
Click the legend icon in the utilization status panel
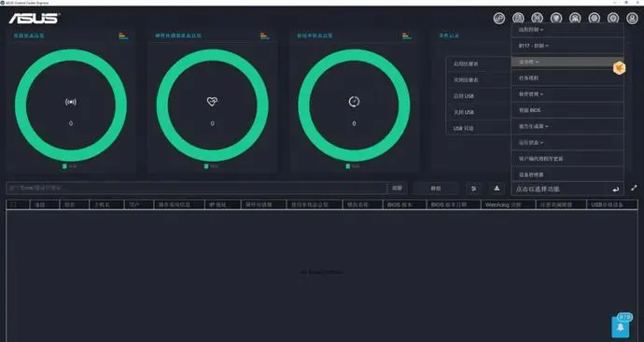(x=406, y=36)
